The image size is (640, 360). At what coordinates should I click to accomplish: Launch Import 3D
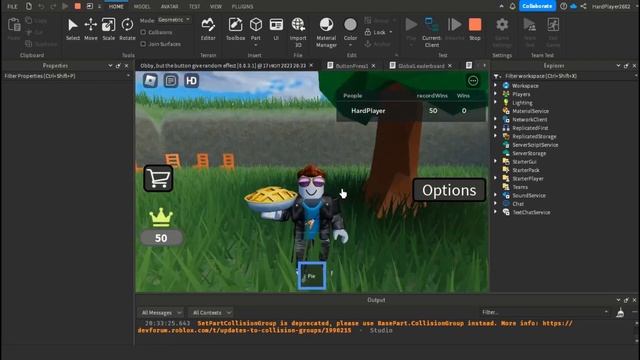pyautogui.click(x=298, y=33)
